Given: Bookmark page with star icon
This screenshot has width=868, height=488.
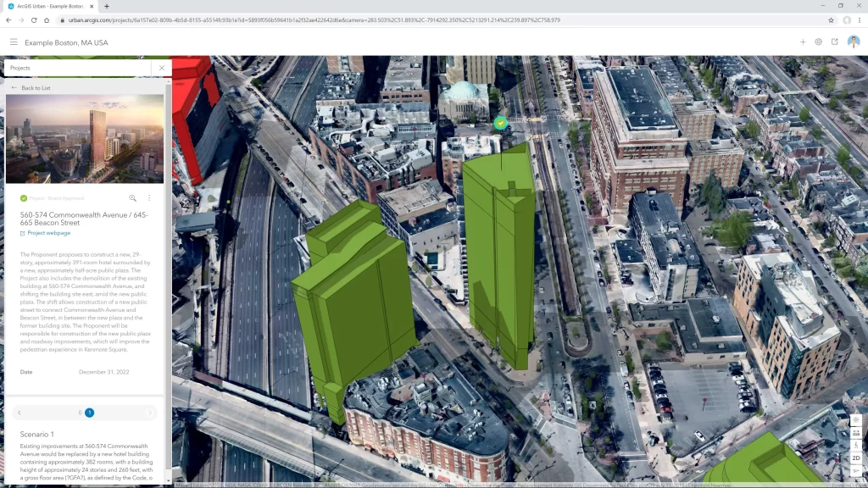Looking at the screenshot, I should (x=831, y=20).
